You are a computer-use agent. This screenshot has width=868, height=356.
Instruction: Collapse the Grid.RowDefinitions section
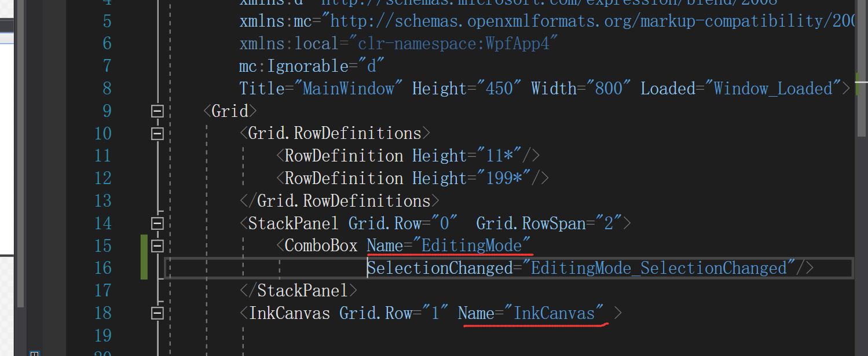tap(157, 133)
